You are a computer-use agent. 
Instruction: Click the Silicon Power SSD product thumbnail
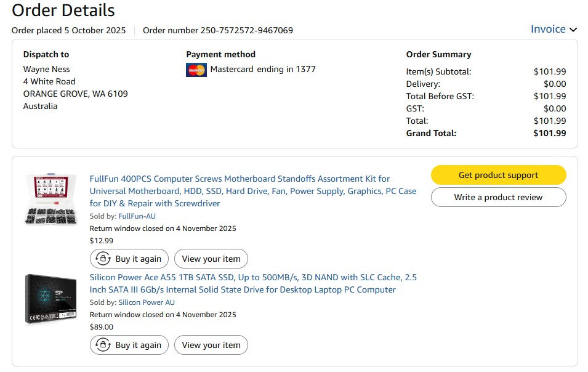pyautogui.click(x=51, y=299)
